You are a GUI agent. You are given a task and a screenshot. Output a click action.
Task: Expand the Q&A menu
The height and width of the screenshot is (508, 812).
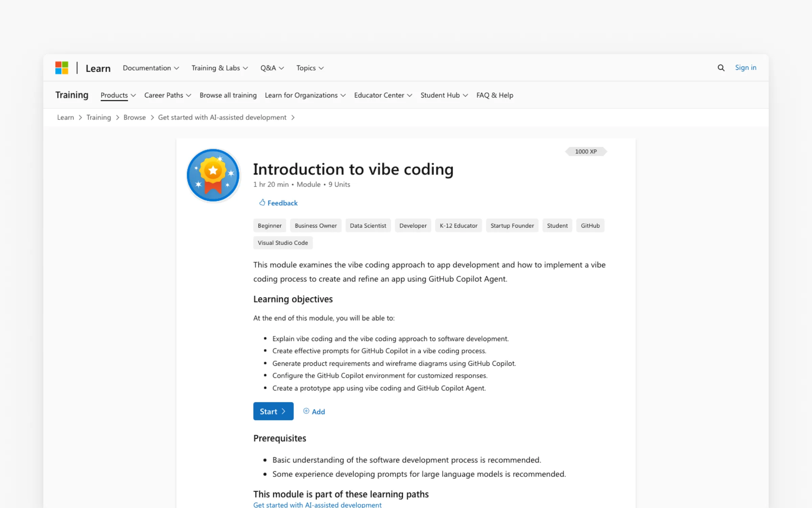272,68
